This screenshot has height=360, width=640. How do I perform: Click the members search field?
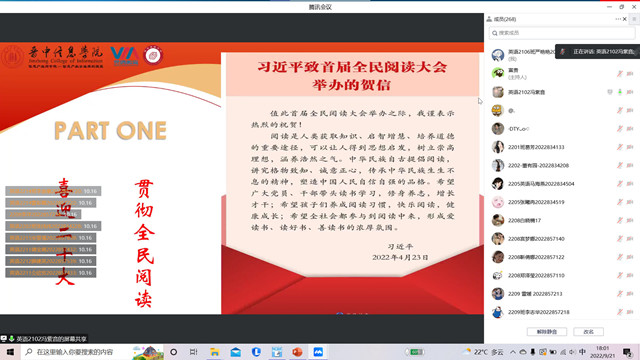pyautogui.click(x=562, y=33)
